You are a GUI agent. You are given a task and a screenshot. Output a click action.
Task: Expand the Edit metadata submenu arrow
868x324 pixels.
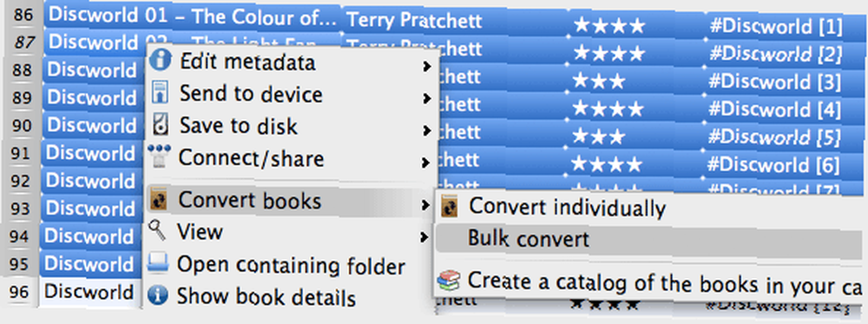point(425,67)
